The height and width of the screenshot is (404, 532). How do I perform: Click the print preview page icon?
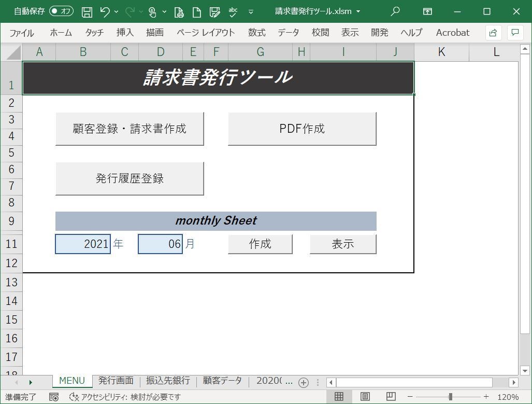[x=179, y=12]
